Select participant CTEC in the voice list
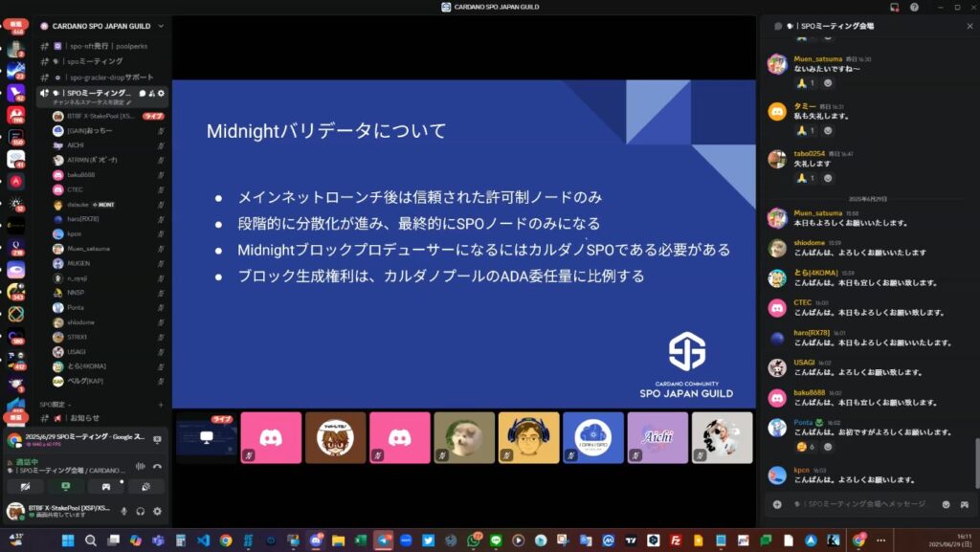Viewport: 980px width, 552px height. [108, 189]
